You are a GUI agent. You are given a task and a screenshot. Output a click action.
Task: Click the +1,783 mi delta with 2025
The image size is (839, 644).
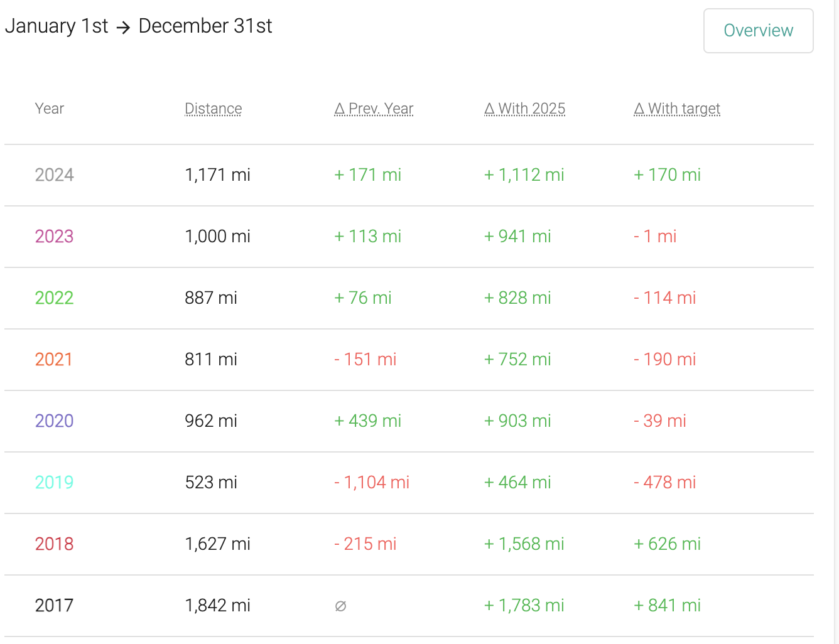(x=524, y=606)
